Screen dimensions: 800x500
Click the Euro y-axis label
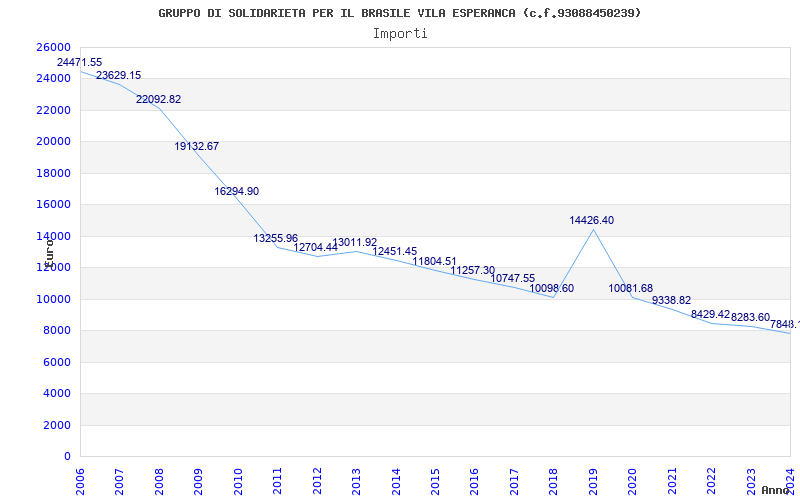click(x=49, y=253)
